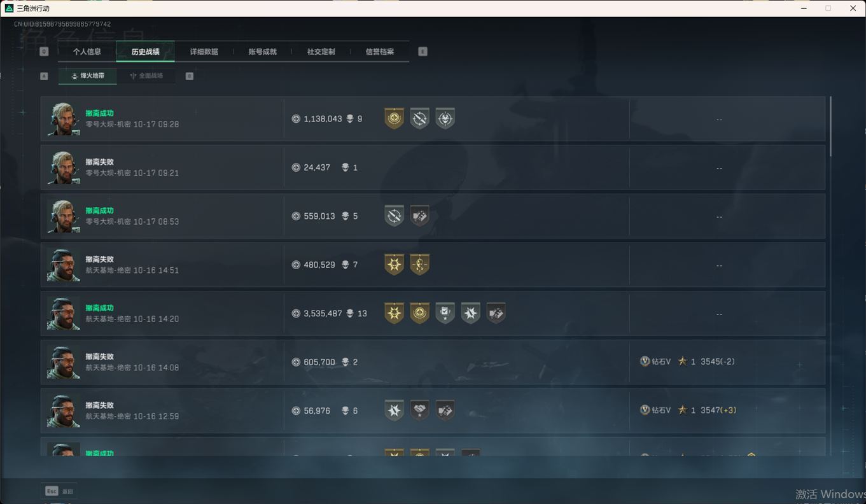The height and width of the screenshot is (504, 866).
Task: Click the match history vertical scrollbar
Action: coord(830,126)
